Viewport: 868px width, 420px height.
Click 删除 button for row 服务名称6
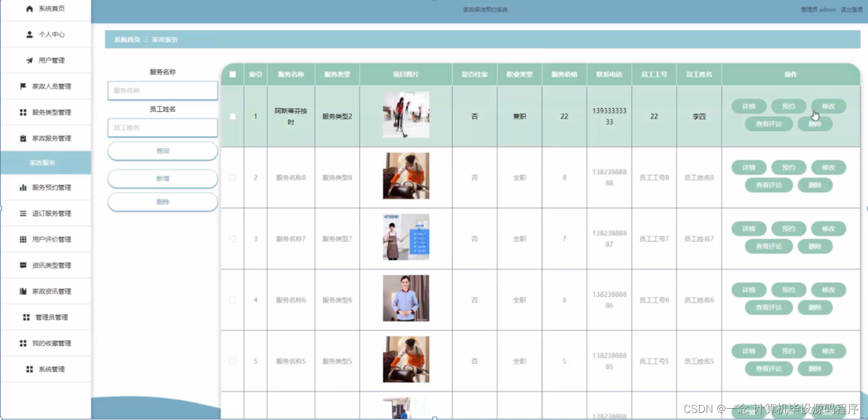pos(815,308)
